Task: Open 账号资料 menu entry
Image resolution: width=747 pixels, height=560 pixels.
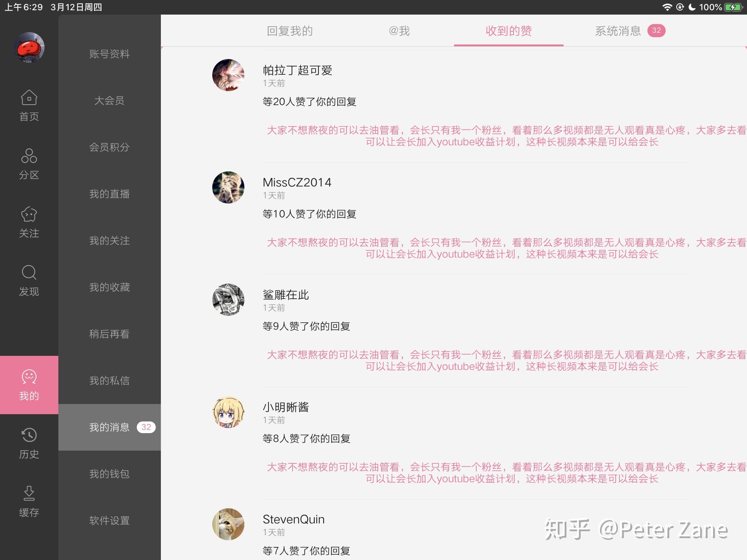Action: 109,54
